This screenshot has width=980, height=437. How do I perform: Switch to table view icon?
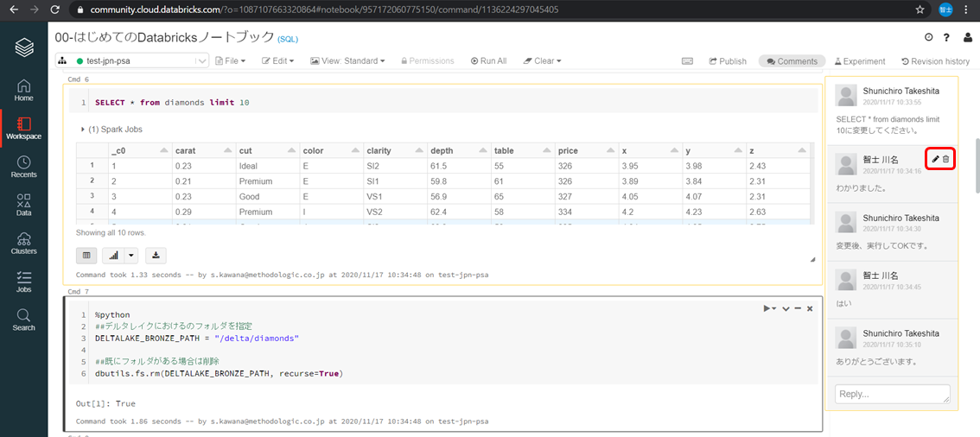coord(86,256)
